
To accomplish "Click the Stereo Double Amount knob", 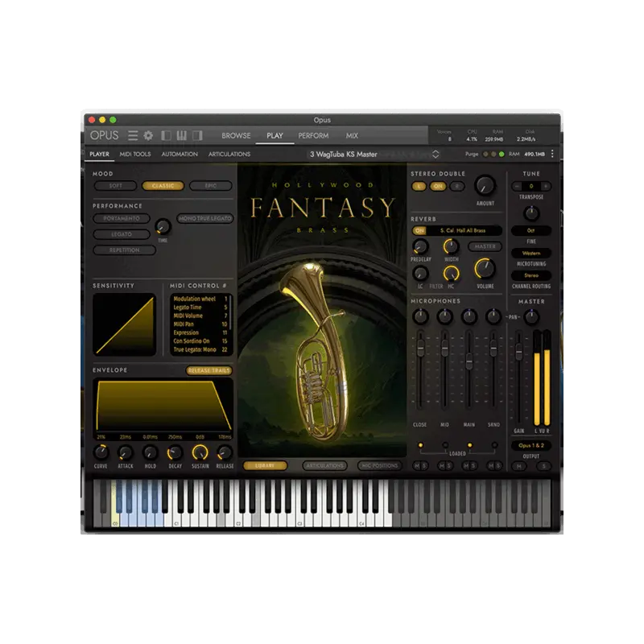I will pos(485,186).
